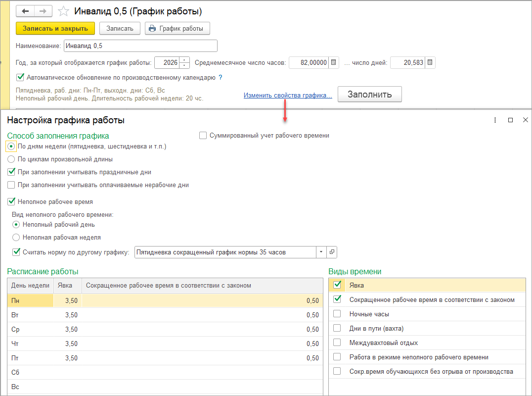Select the Вт row in work schedule
The width and height of the screenshot is (532, 396).
(x=30, y=315)
